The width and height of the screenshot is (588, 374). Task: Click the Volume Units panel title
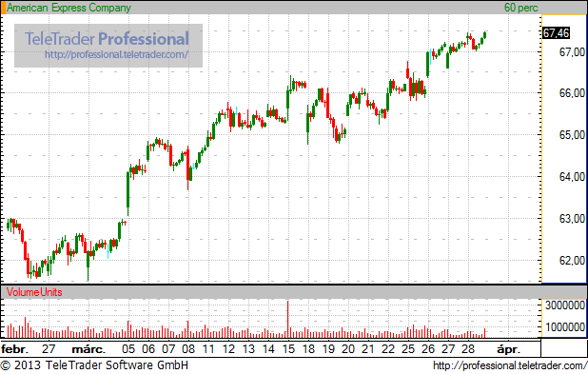(x=34, y=292)
